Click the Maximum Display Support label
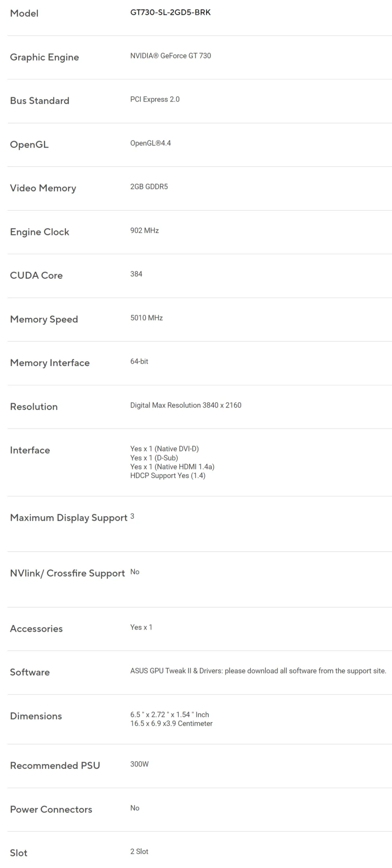This screenshot has width=392, height=868. (69, 518)
